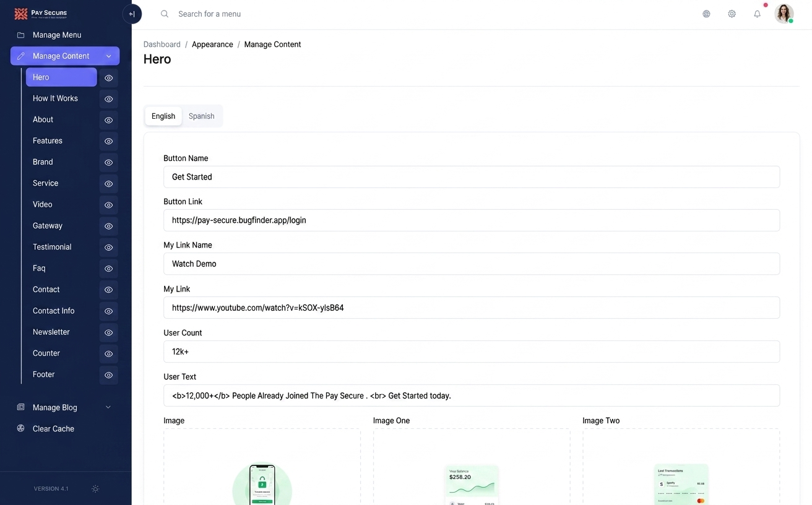The width and height of the screenshot is (812, 505).
Task: Switch to the Spanish tab
Action: click(x=202, y=116)
